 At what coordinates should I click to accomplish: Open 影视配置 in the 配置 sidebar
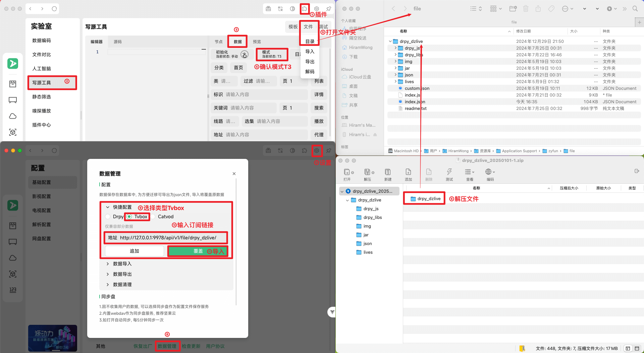pyautogui.click(x=42, y=196)
